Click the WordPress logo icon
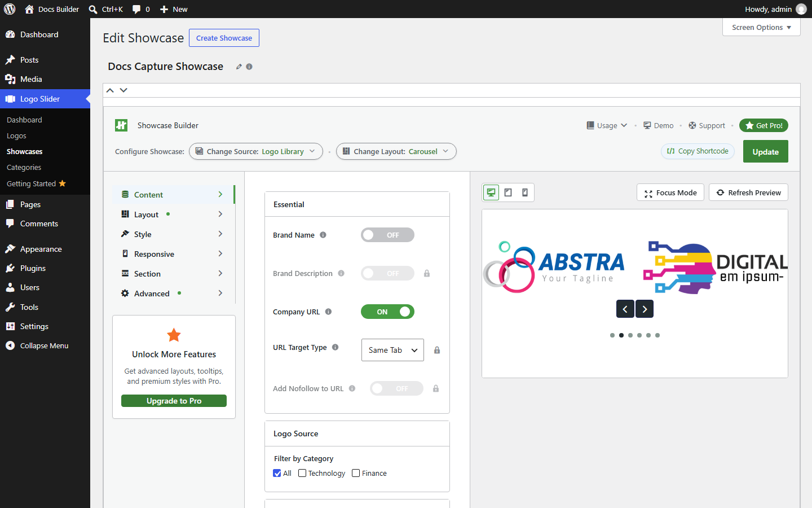Viewport: 812px width, 508px height. click(x=10, y=9)
